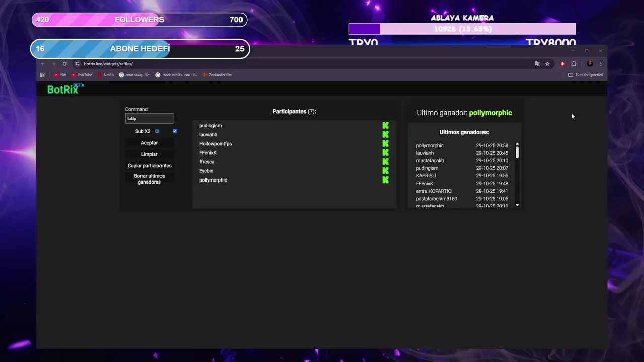Screen dimensions: 644x362
Task: Open the mach me if u can bookmark
Action: (x=176, y=75)
